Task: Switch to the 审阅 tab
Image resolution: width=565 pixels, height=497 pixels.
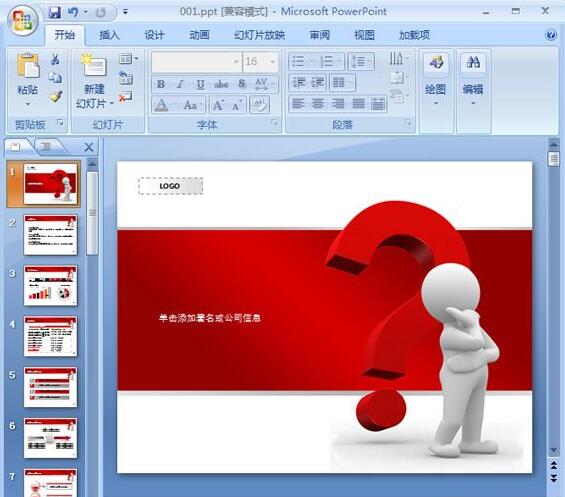Action: click(320, 35)
